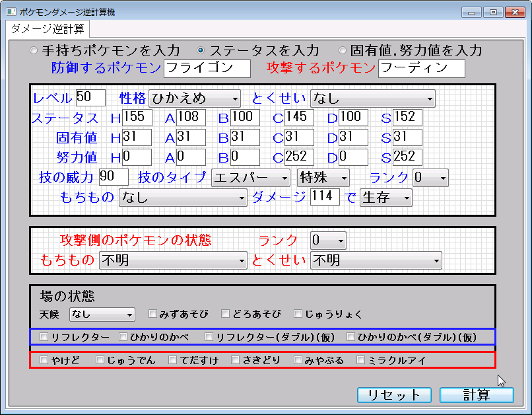Image resolution: width=532 pixels, height=415 pixels.
Task: Select the ダメージ逆計算 tab
Action: (48, 29)
